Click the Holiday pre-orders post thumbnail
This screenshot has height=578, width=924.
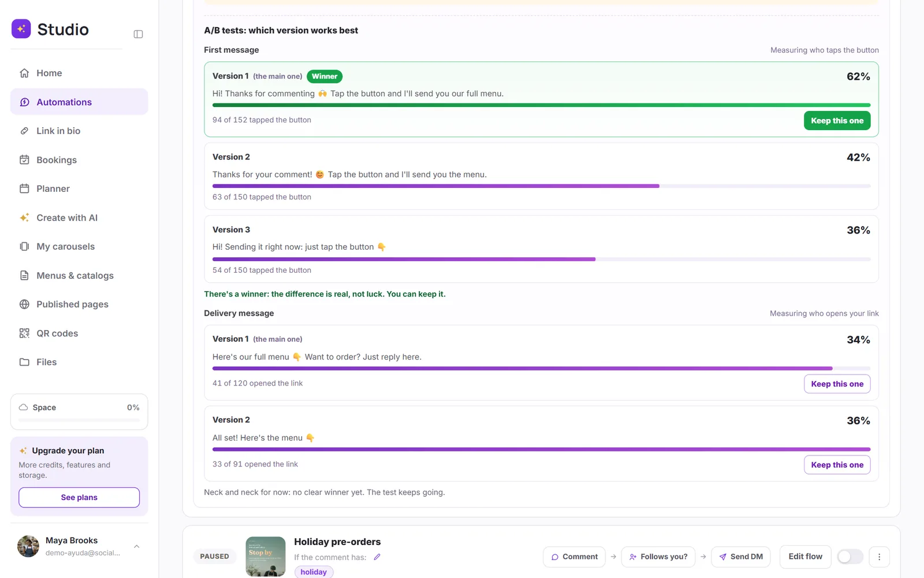coord(266,557)
